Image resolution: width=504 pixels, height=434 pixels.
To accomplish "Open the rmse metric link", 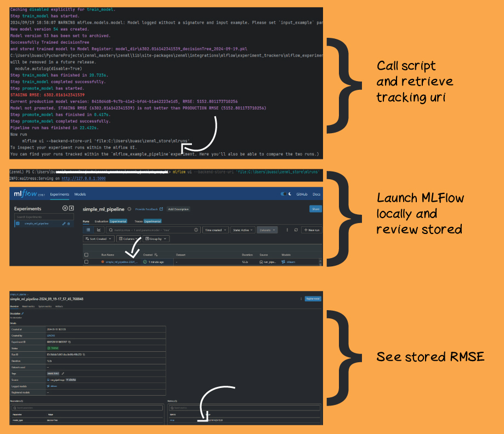I will pos(172,420).
